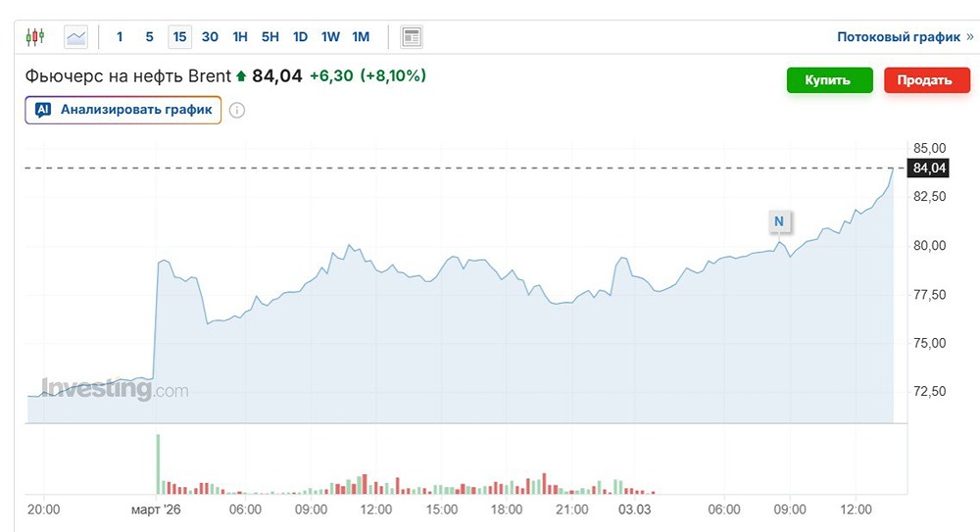Click the AI badge icon
The width and height of the screenshot is (980, 532).
43,110
